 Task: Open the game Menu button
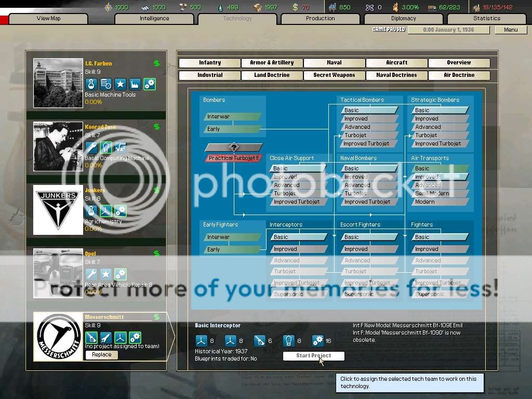(511, 30)
